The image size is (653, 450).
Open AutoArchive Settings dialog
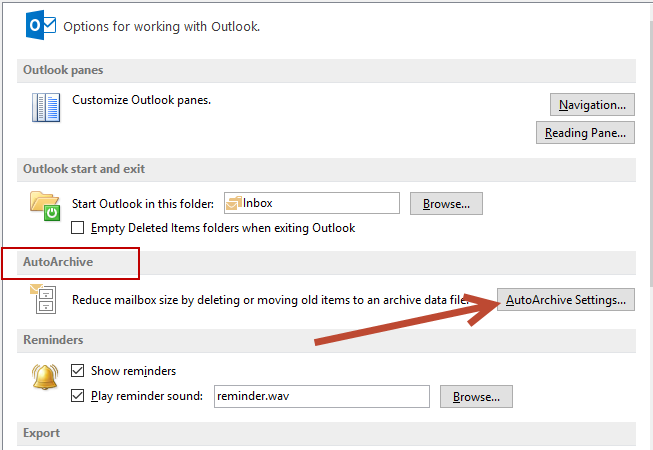tap(566, 300)
